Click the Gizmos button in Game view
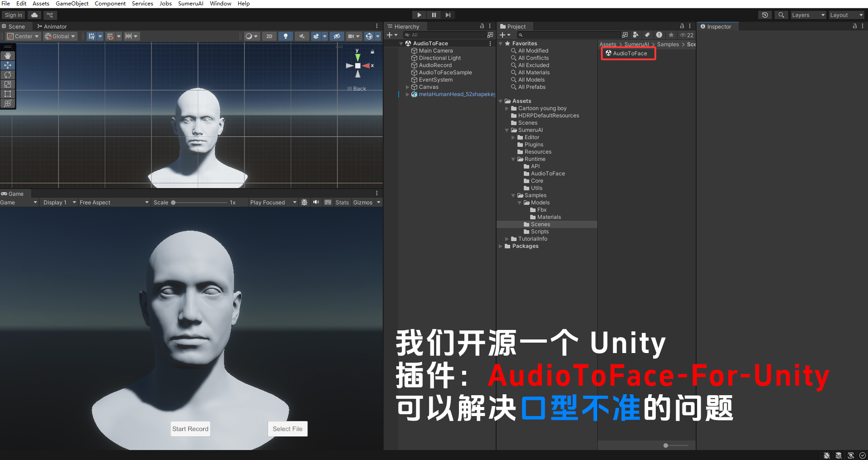Viewport: 868px width, 460px height. pos(363,202)
